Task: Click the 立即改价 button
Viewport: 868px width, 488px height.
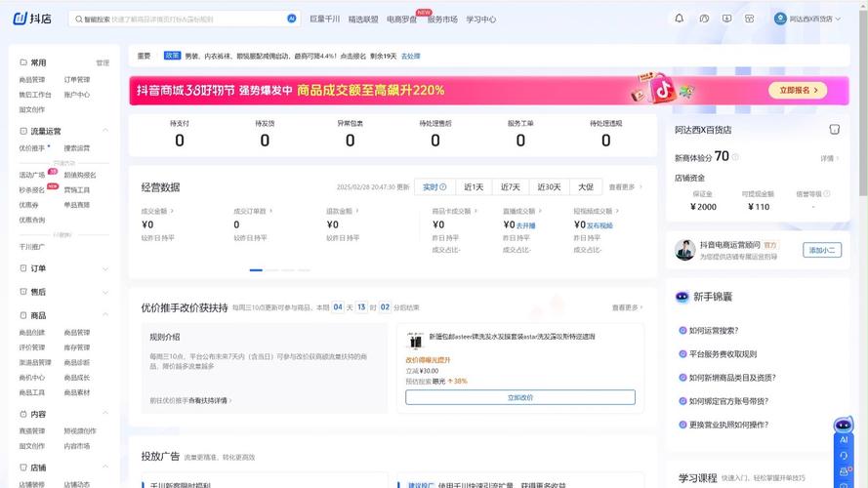Action: 520,397
